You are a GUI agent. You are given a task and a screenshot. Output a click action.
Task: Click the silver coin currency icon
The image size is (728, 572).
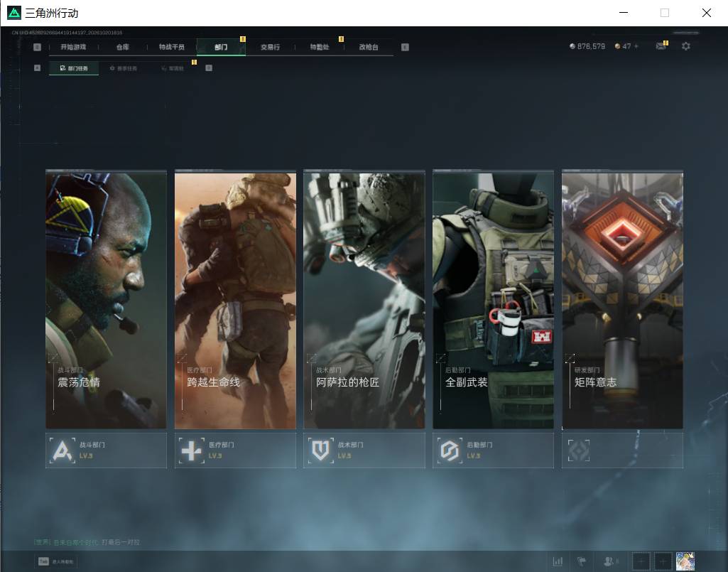tap(572, 46)
